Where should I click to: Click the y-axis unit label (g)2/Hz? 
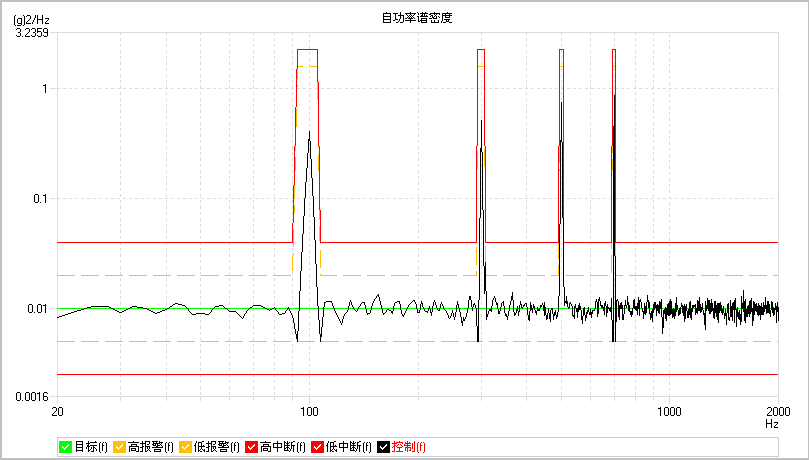(x=31, y=22)
